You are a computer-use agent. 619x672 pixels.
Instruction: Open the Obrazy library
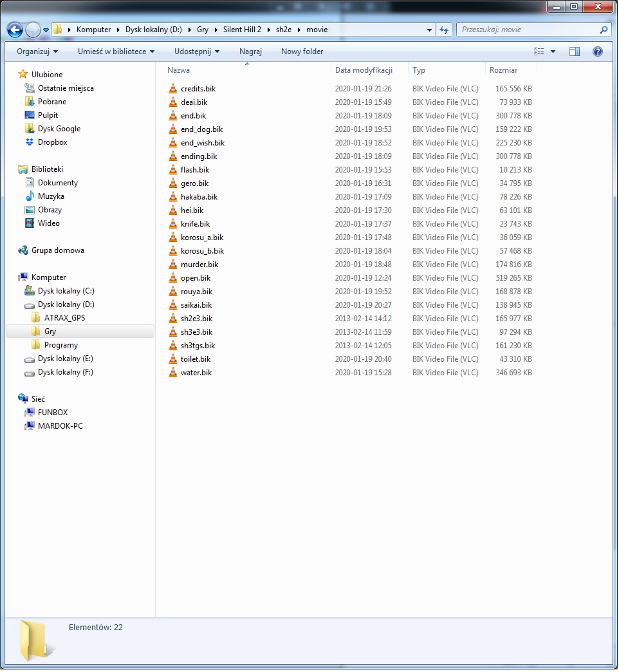coord(44,210)
